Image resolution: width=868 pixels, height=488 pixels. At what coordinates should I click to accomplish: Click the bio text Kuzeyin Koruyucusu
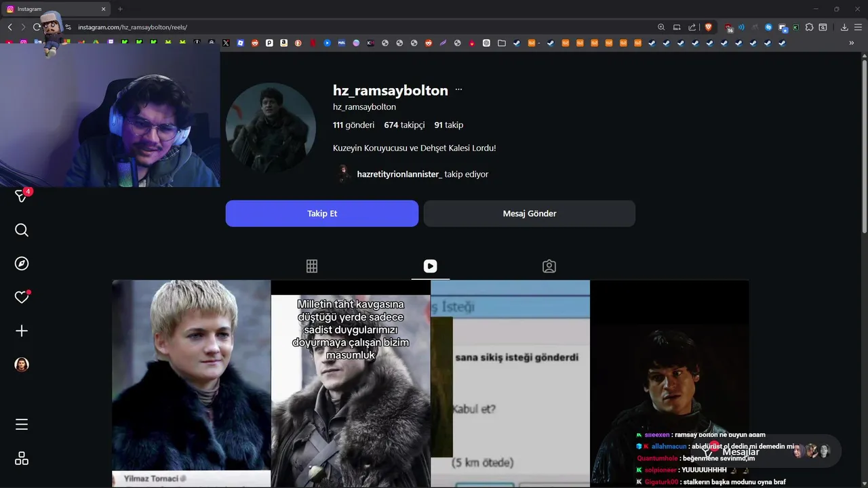tap(414, 148)
